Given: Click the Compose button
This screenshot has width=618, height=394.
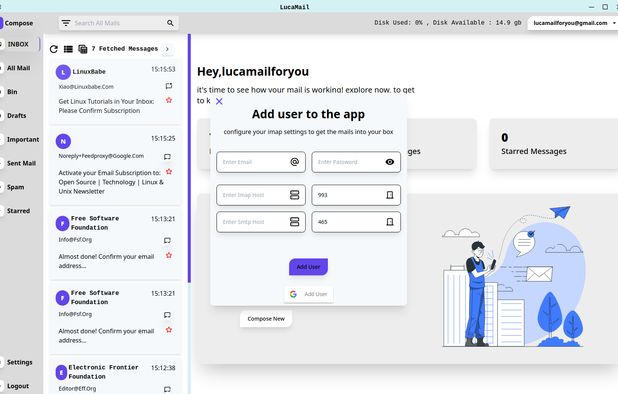Looking at the screenshot, I should coord(17,23).
